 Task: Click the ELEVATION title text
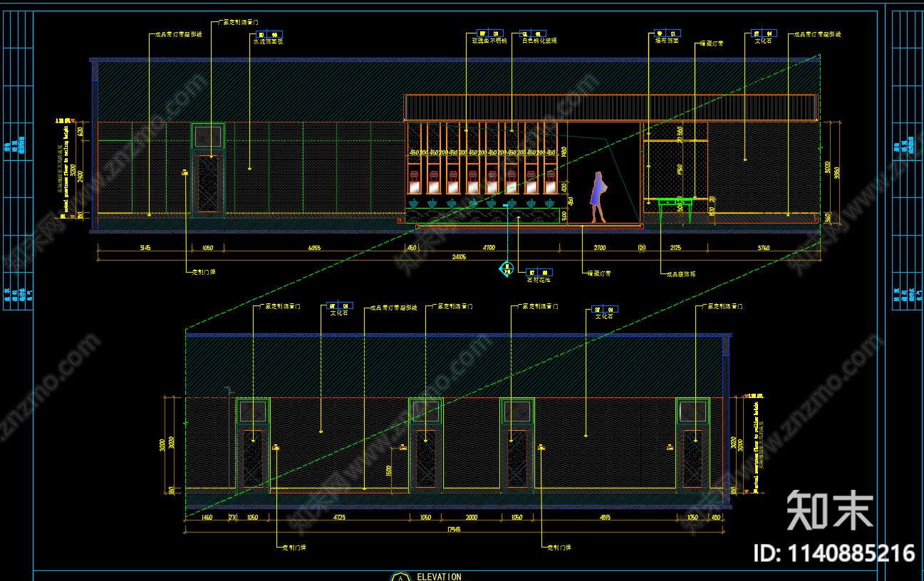(x=439, y=577)
